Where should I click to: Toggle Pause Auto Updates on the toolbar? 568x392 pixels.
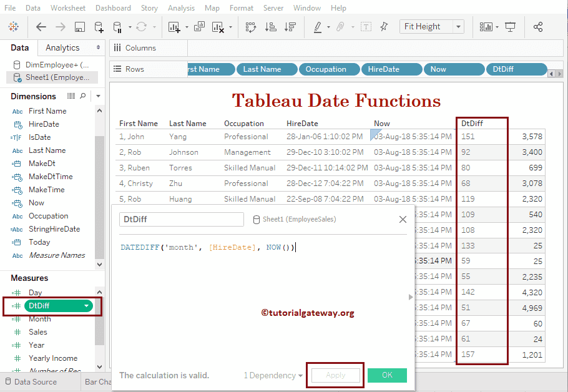tap(117, 27)
